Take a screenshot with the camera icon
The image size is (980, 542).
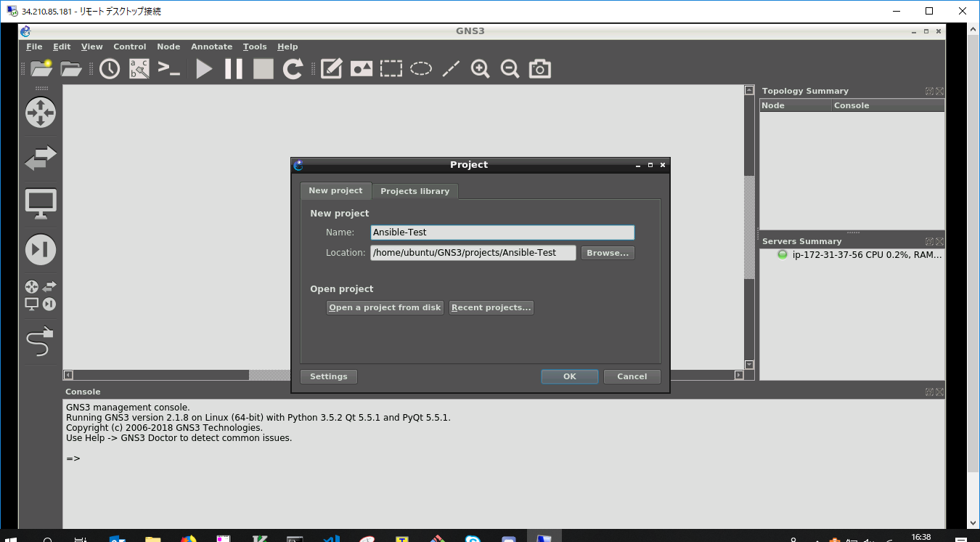539,68
